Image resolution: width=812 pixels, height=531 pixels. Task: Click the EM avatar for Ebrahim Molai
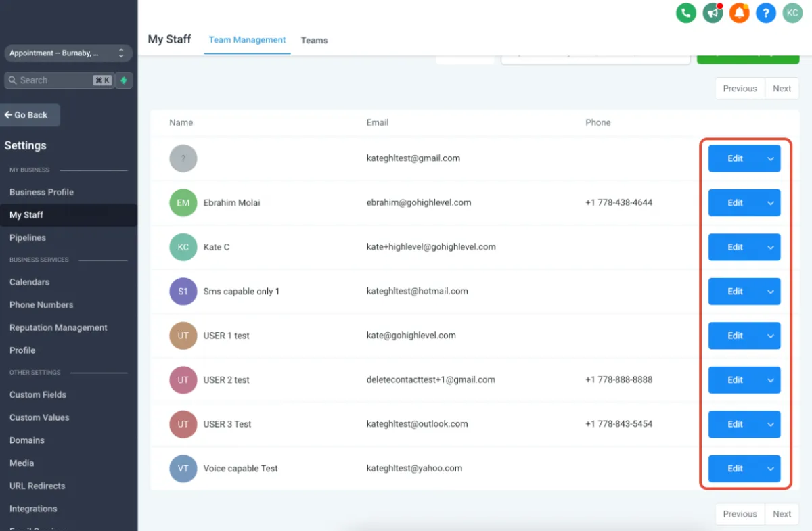pos(183,203)
